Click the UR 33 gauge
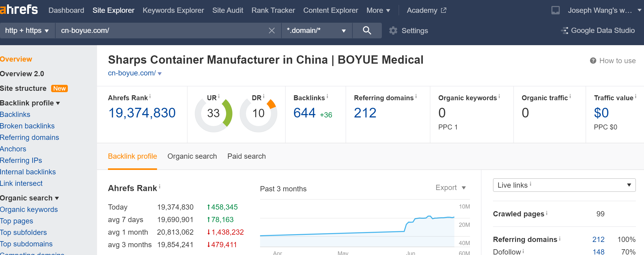 point(213,113)
